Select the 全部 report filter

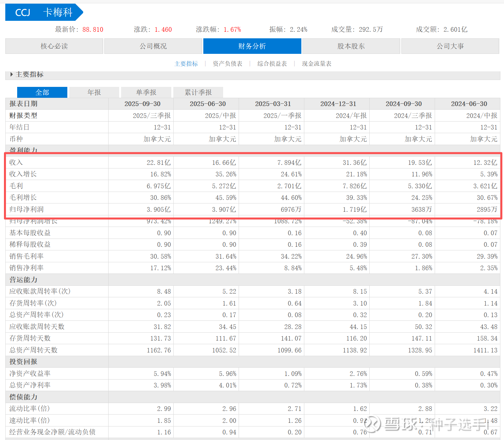coord(42,92)
